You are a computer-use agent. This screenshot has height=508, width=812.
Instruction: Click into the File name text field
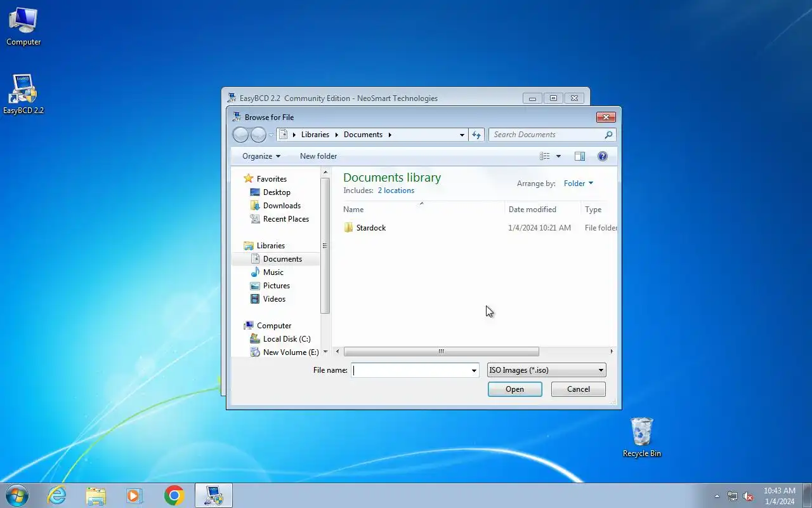point(410,370)
